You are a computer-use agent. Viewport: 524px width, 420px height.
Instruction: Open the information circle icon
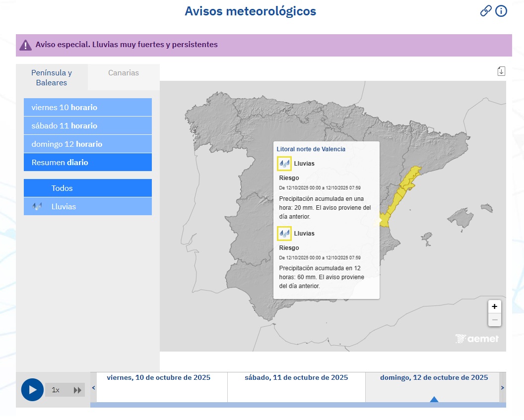click(x=501, y=11)
